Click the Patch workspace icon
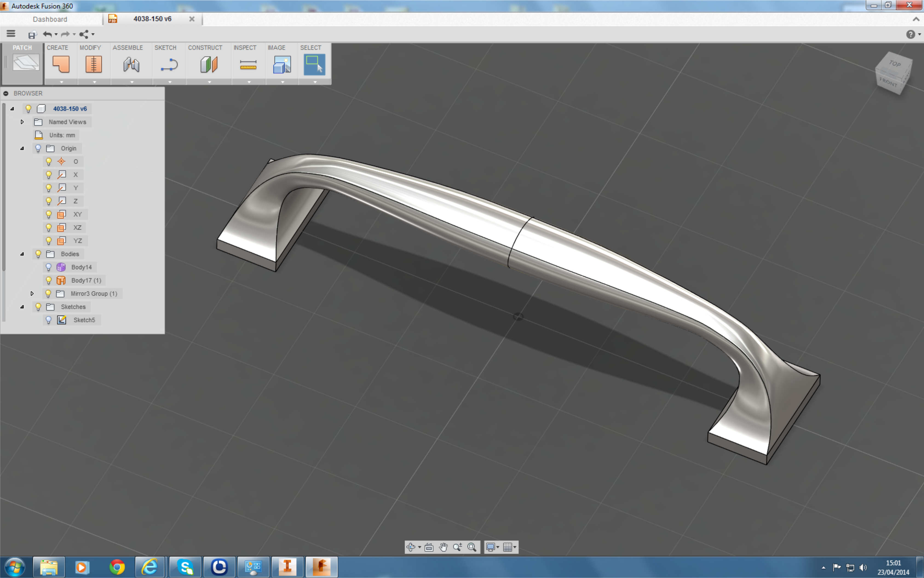This screenshot has width=924, height=578. click(x=25, y=63)
